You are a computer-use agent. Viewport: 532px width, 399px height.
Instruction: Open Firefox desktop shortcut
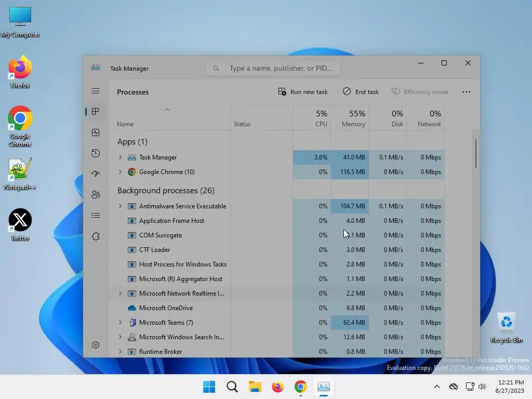(x=20, y=72)
